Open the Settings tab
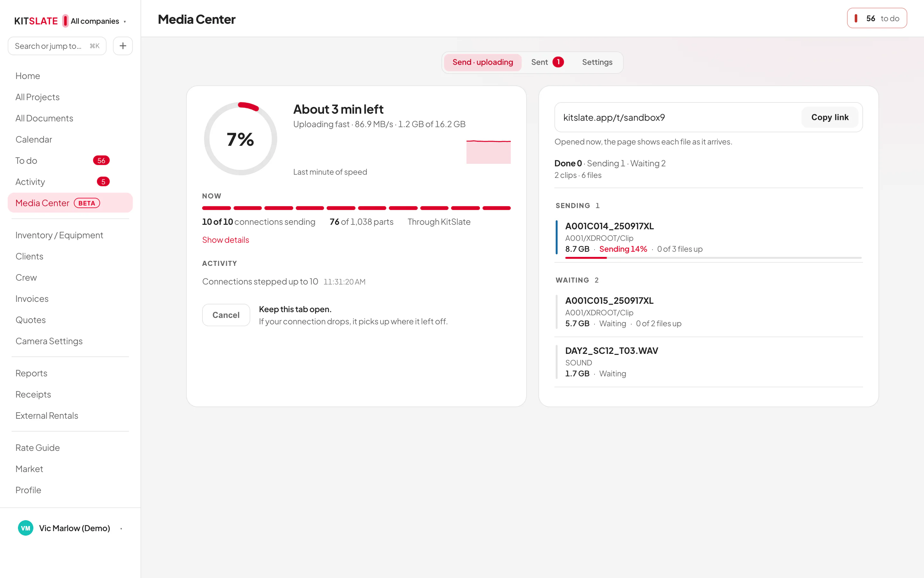This screenshot has height=578, width=924. (x=597, y=62)
